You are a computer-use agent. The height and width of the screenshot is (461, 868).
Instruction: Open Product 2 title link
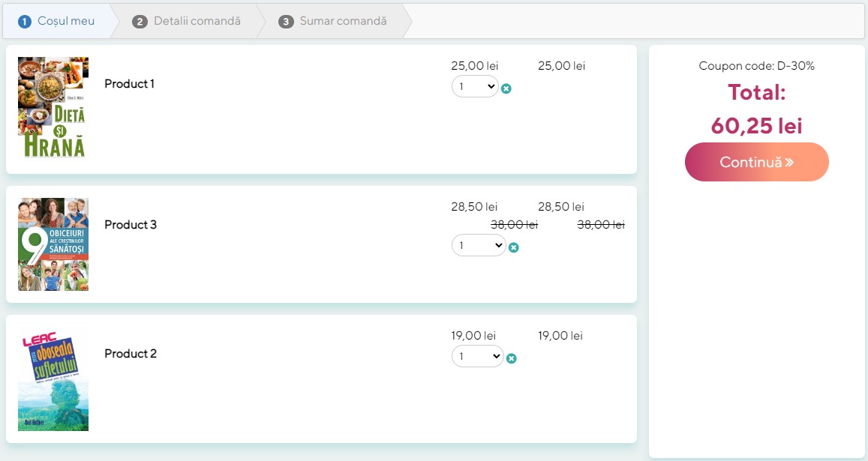(131, 354)
